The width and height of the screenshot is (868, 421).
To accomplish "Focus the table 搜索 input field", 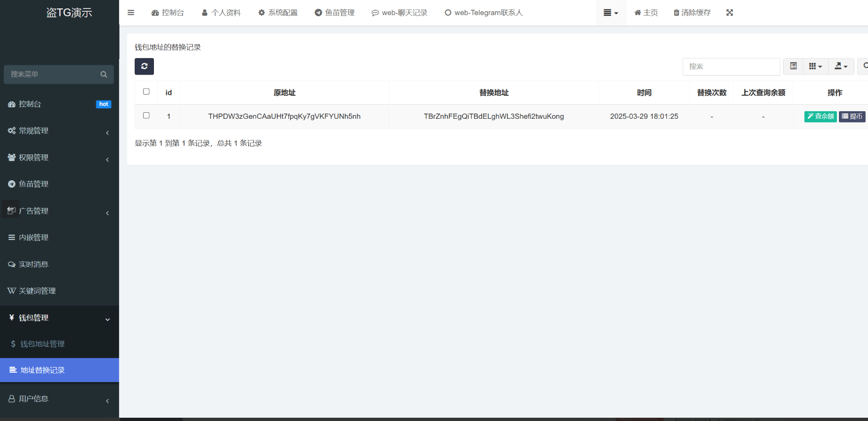I will (x=731, y=67).
